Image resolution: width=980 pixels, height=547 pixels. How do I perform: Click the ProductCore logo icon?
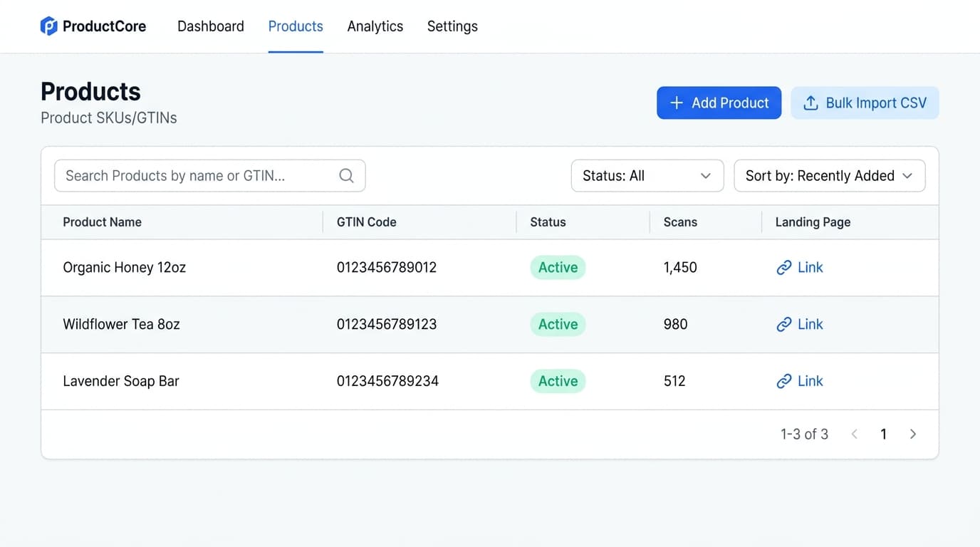48,26
